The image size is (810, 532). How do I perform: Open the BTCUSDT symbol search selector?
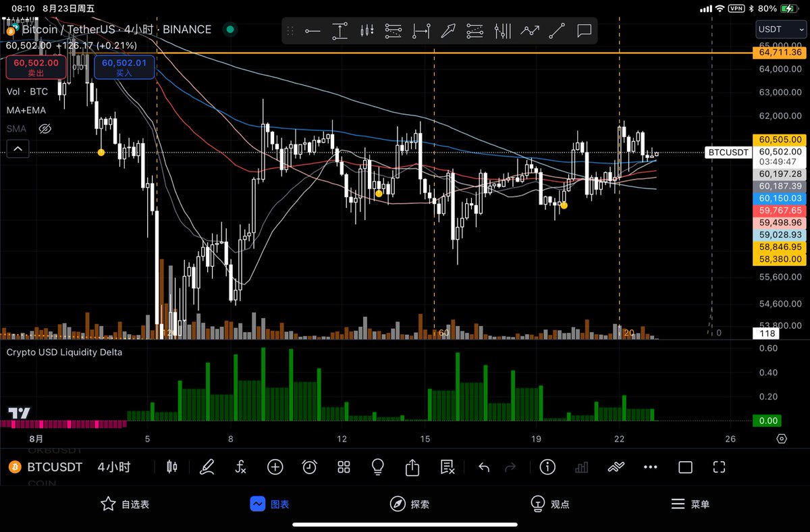(45, 467)
